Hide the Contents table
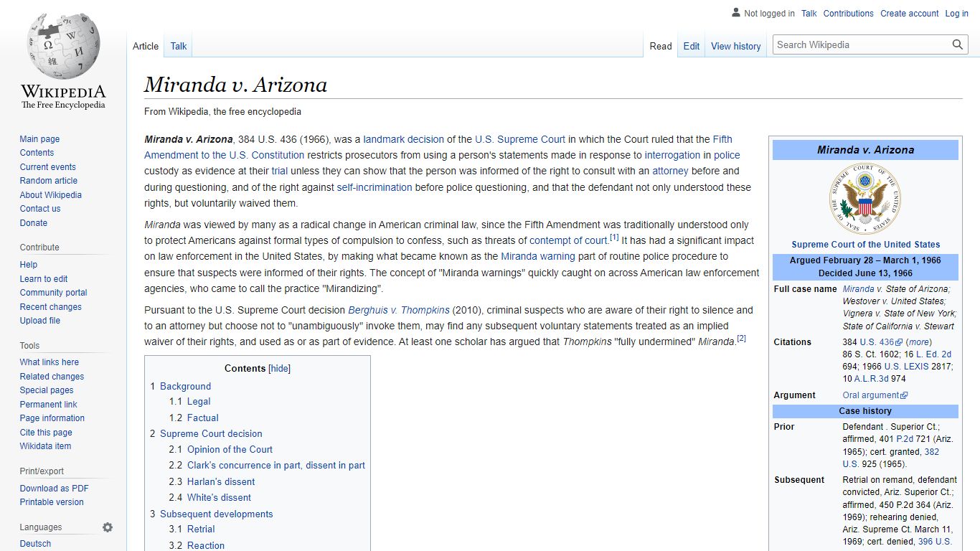980x551 pixels. coord(279,368)
